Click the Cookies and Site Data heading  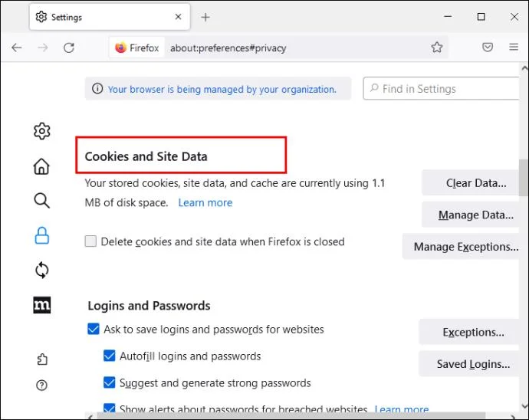click(x=146, y=156)
